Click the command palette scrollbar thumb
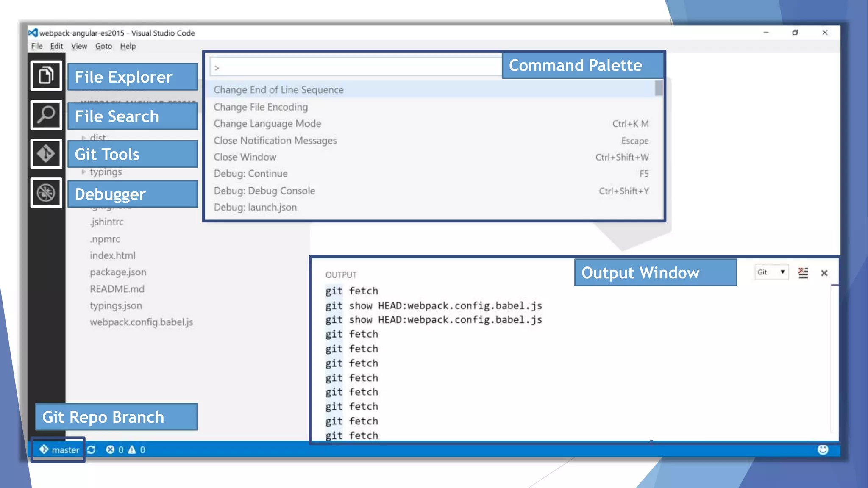868x488 pixels. pos(658,88)
